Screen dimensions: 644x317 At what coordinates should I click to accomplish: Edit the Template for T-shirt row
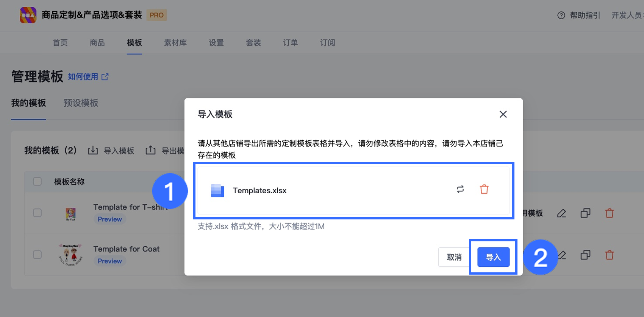pos(561,213)
